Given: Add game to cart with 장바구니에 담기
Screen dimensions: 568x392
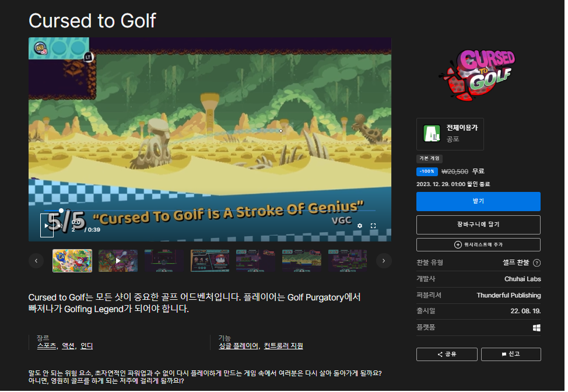Looking at the screenshot, I should click(478, 225).
